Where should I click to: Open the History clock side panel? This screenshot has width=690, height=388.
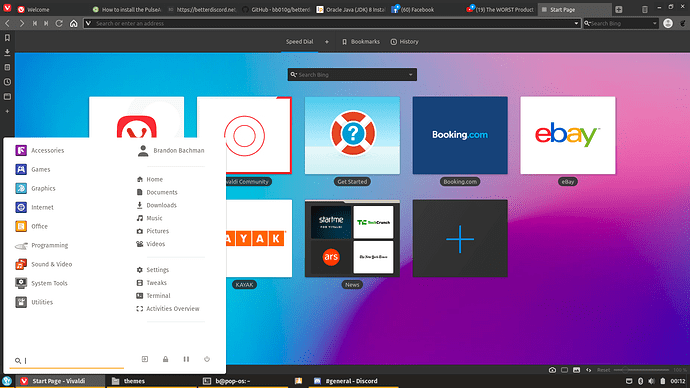click(x=7, y=82)
